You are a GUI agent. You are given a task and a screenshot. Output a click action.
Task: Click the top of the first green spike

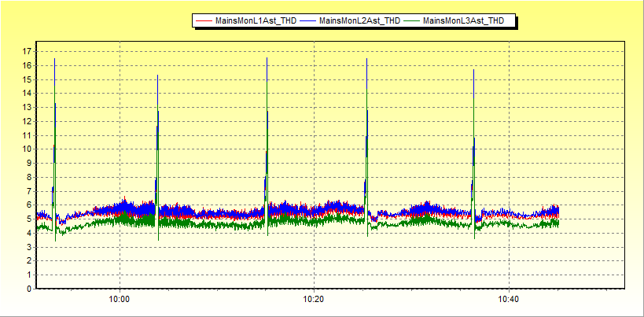(x=54, y=59)
